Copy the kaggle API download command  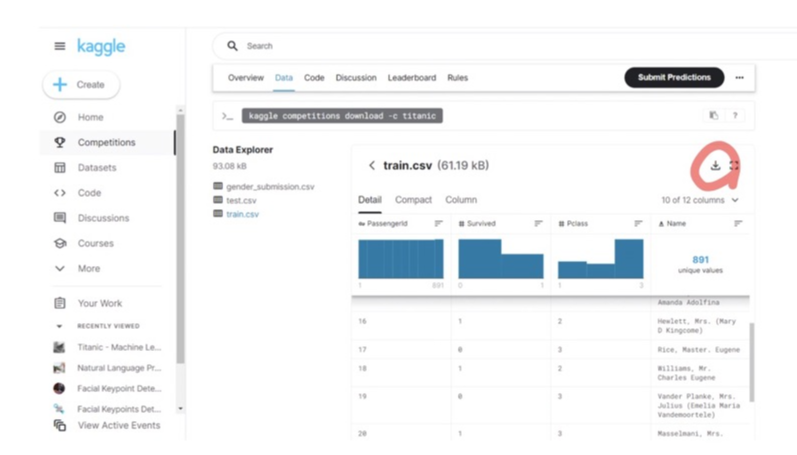point(714,116)
